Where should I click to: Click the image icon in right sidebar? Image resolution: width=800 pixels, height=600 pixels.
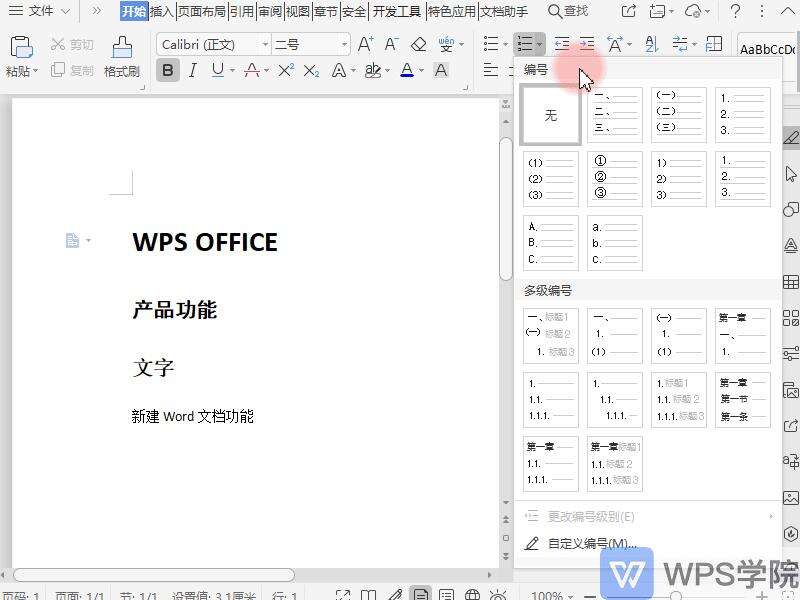(791, 497)
